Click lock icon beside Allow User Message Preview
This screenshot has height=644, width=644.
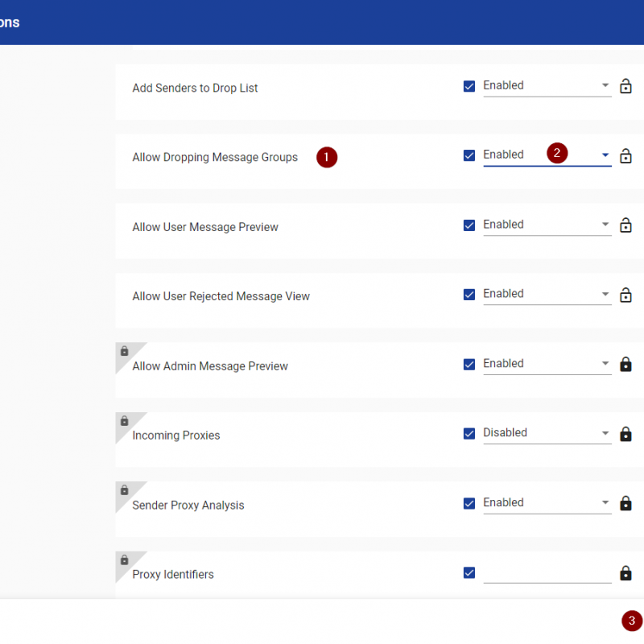[x=625, y=225]
